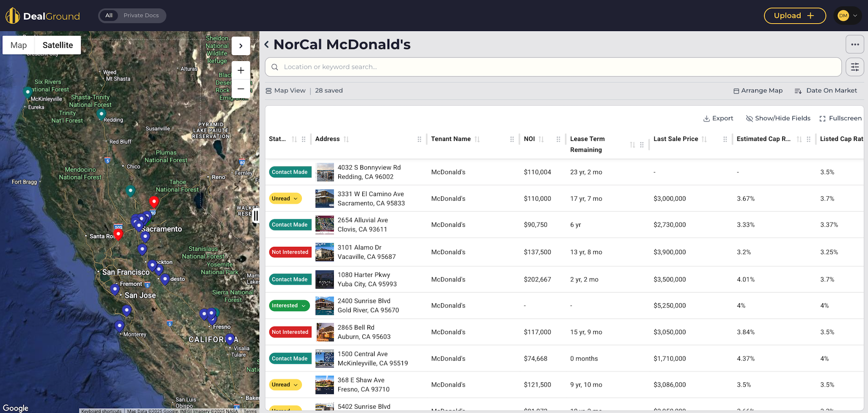Open thumbnail for 1080 Harter Pkwy
The width and height of the screenshot is (868, 413).
[325, 280]
